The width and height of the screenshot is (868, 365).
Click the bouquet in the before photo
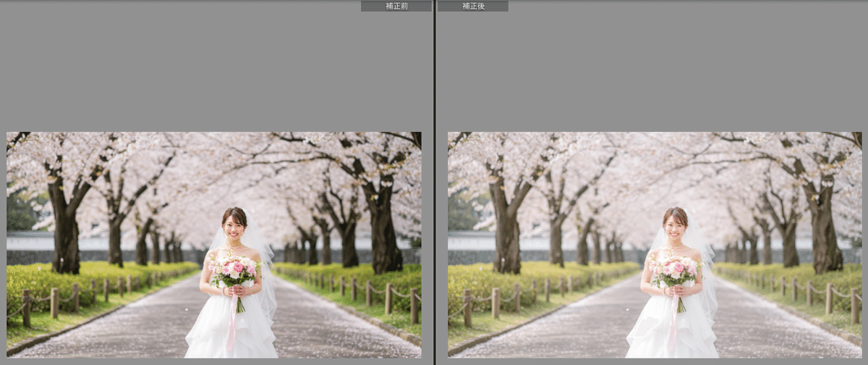click(234, 270)
